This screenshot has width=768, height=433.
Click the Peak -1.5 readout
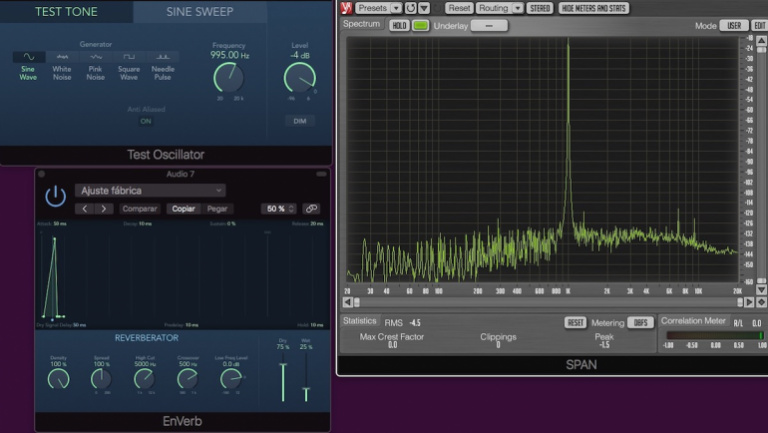(x=604, y=340)
